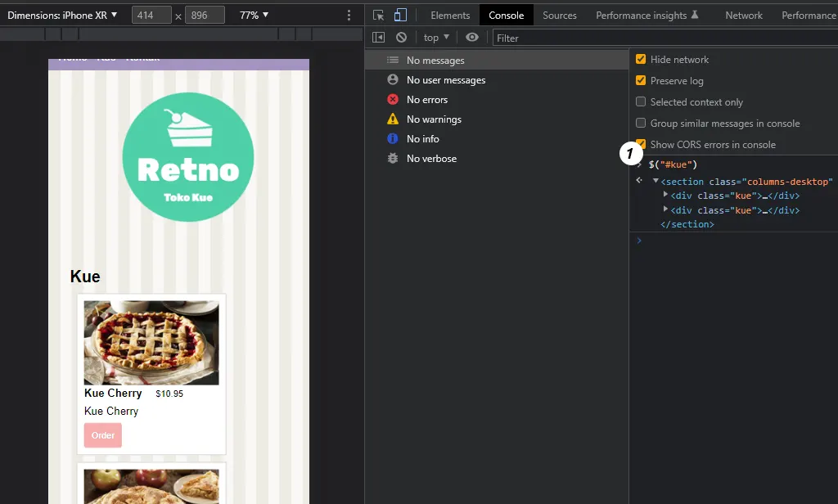Collapse the section columns-desktop node
The image size is (838, 504).
tap(656, 181)
